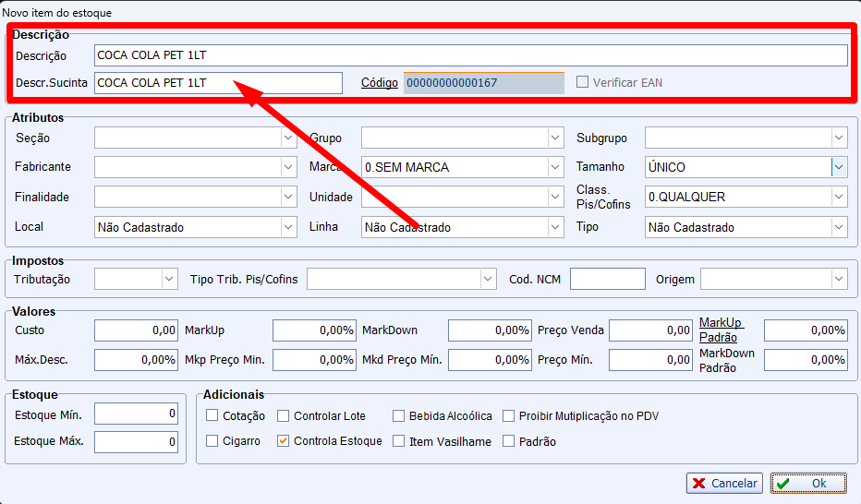Image resolution: width=861 pixels, height=504 pixels.
Task: Expand the Fabricante combo box
Action: tap(288, 167)
